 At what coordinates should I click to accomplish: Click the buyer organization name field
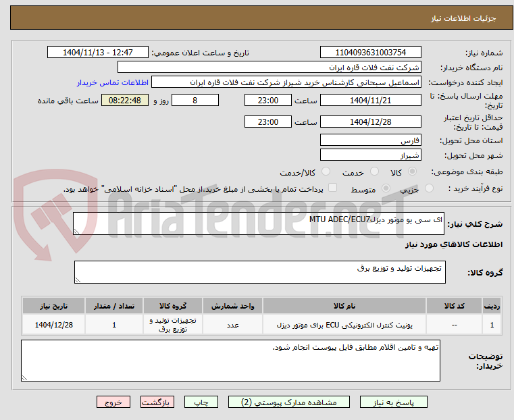click(x=269, y=68)
